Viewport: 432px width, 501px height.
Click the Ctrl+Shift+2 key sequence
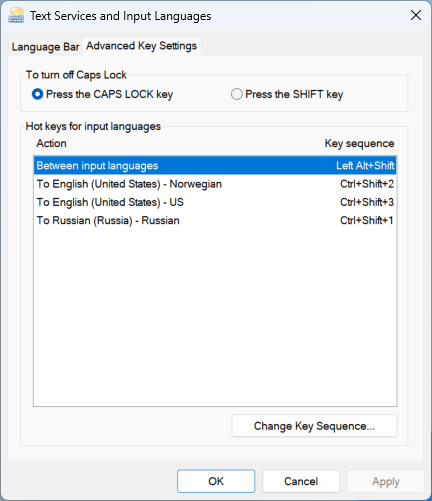[367, 184]
